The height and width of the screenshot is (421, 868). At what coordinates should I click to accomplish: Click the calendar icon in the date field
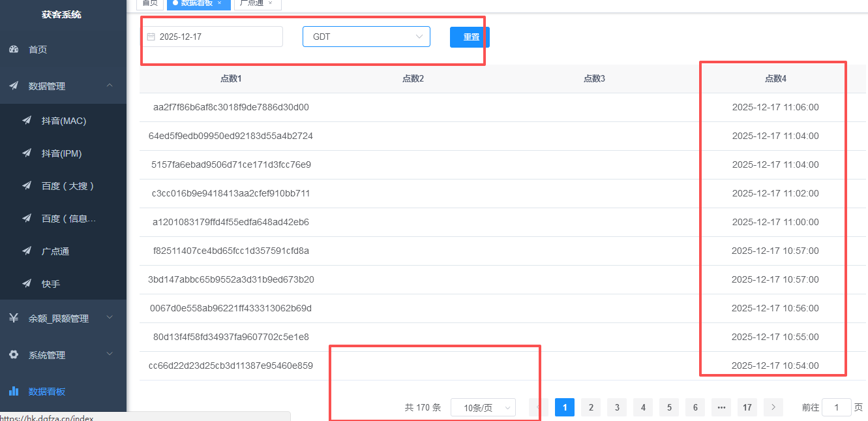click(x=151, y=37)
